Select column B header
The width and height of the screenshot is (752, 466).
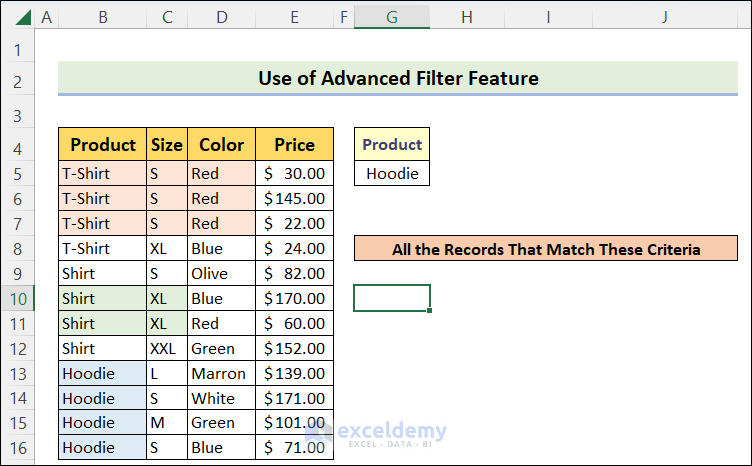tap(102, 16)
